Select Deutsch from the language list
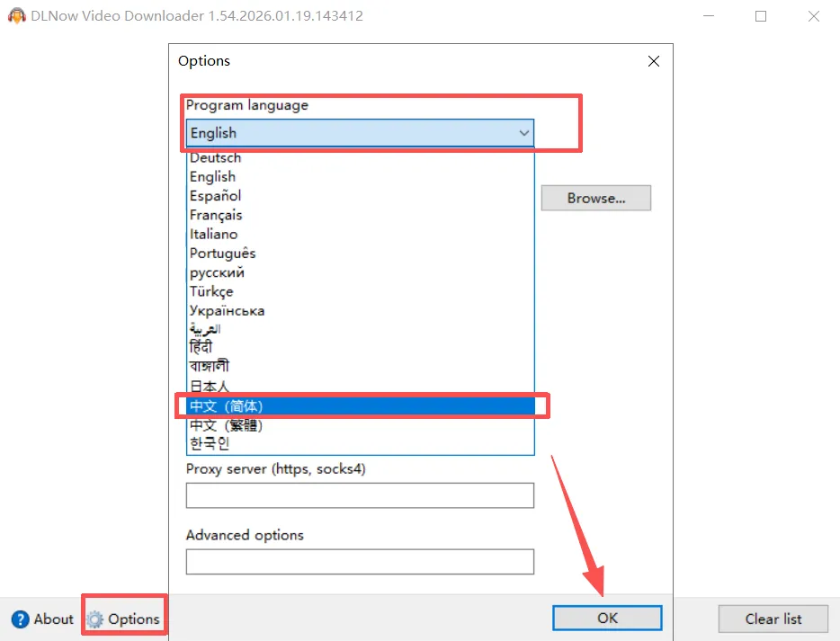 (x=361, y=157)
